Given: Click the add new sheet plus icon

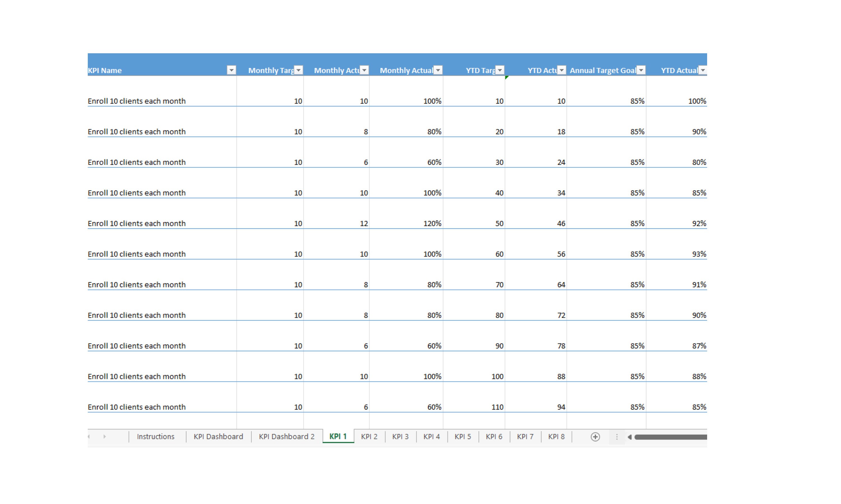Looking at the screenshot, I should (595, 437).
